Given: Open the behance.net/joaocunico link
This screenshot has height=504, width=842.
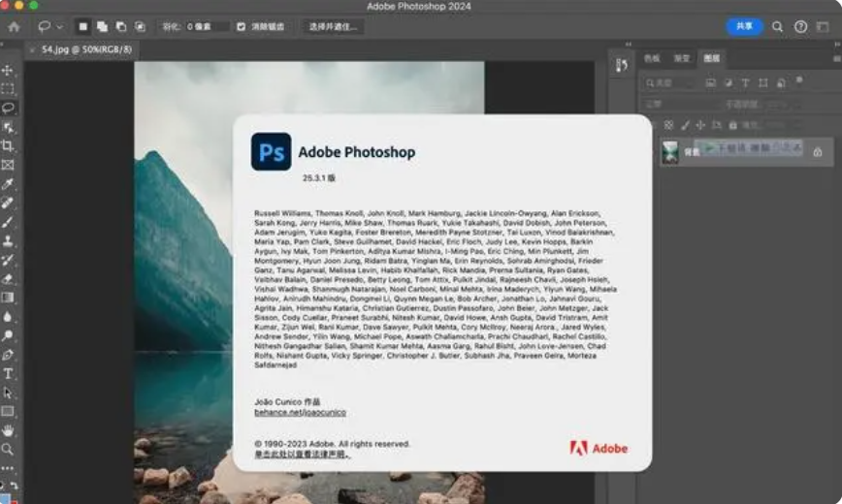Looking at the screenshot, I should click(x=300, y=412).
